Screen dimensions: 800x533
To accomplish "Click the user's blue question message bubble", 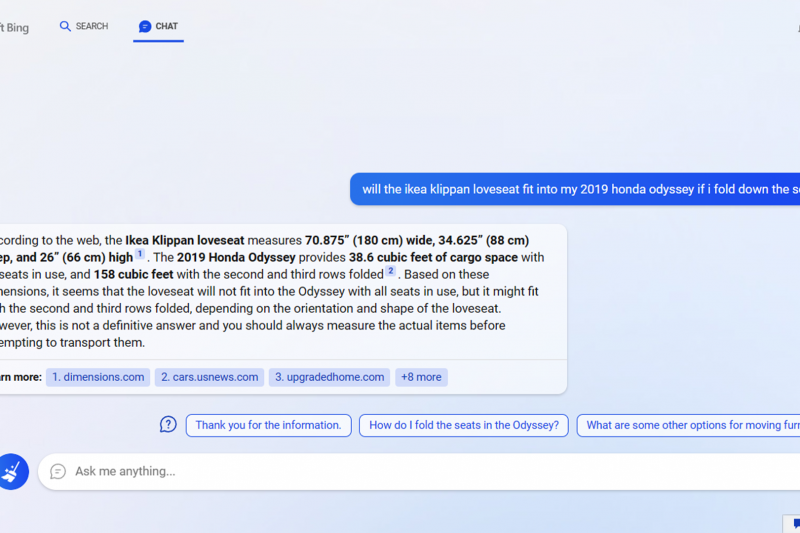I will point(575,189).
